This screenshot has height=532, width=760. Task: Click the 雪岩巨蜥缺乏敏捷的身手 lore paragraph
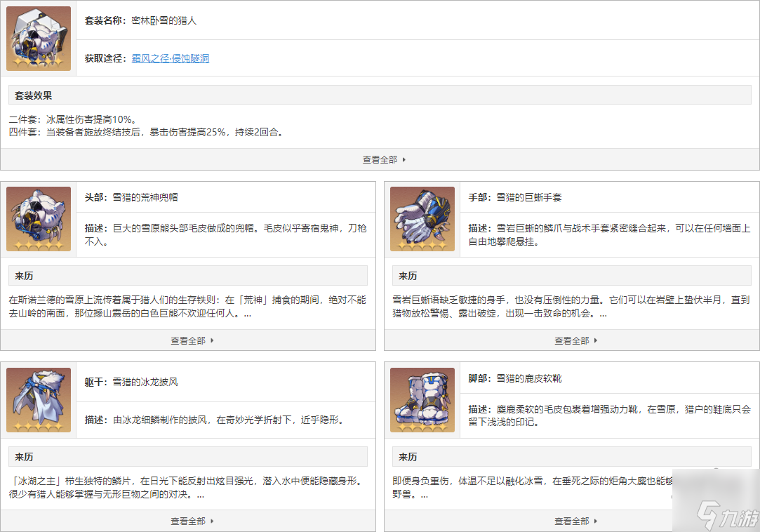coord(571,307)
